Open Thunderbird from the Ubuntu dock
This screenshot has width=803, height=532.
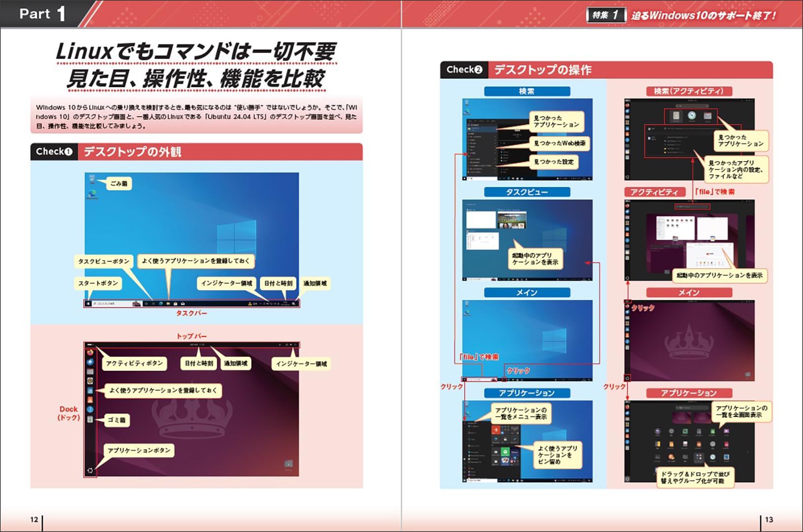(x=91, y=362)
